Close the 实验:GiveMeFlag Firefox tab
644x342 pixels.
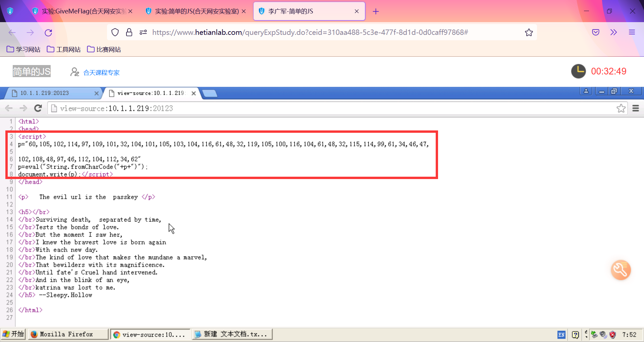(x=130, y=11)
